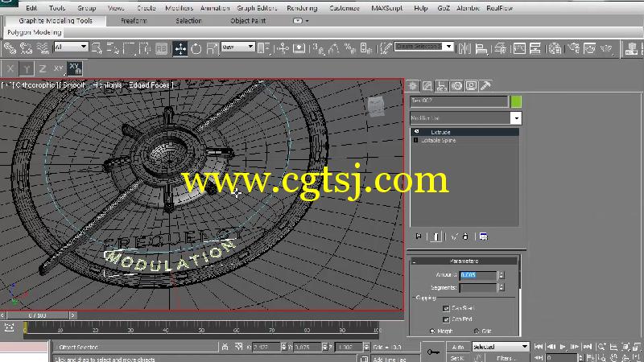
Task: Choose the Unlink Selection tool
Action: (26, 48)
